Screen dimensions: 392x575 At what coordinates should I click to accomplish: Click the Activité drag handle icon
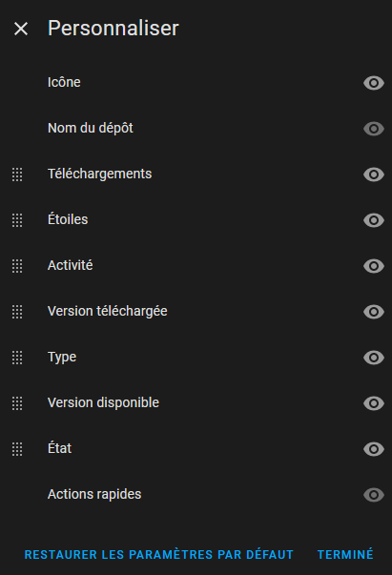17,266
